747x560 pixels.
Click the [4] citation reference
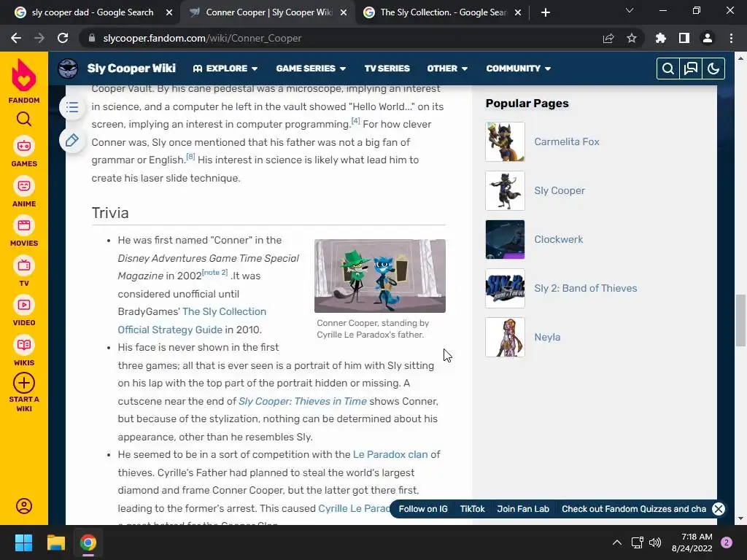coord(355,121)
